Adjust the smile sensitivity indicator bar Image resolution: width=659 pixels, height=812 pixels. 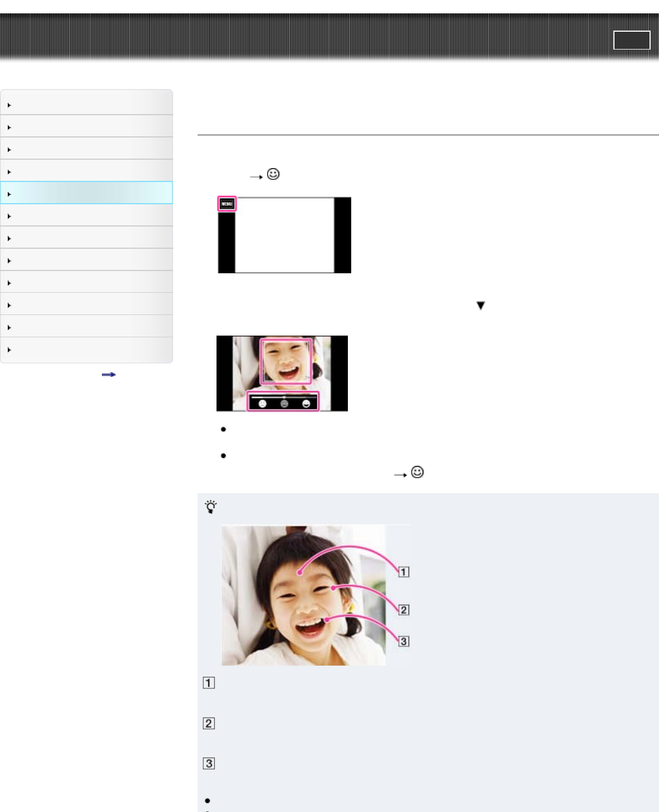(x=284, y=397)
